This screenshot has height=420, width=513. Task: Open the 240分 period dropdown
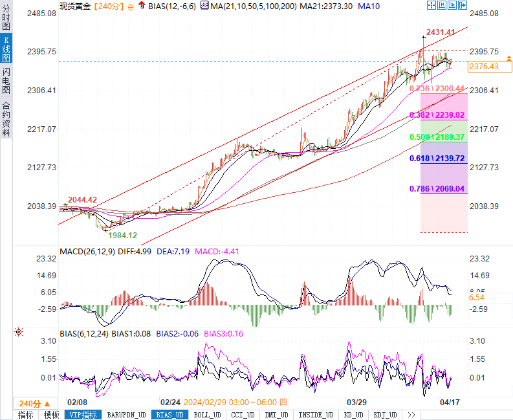[x=35, y=403]
